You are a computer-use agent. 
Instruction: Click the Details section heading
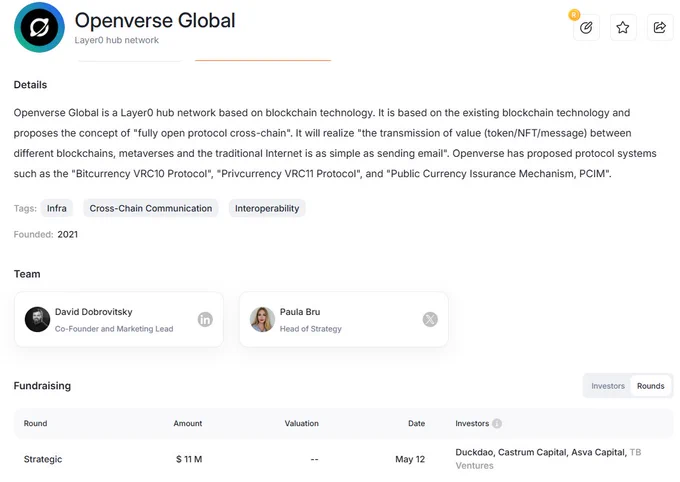[x=30, y=85]
